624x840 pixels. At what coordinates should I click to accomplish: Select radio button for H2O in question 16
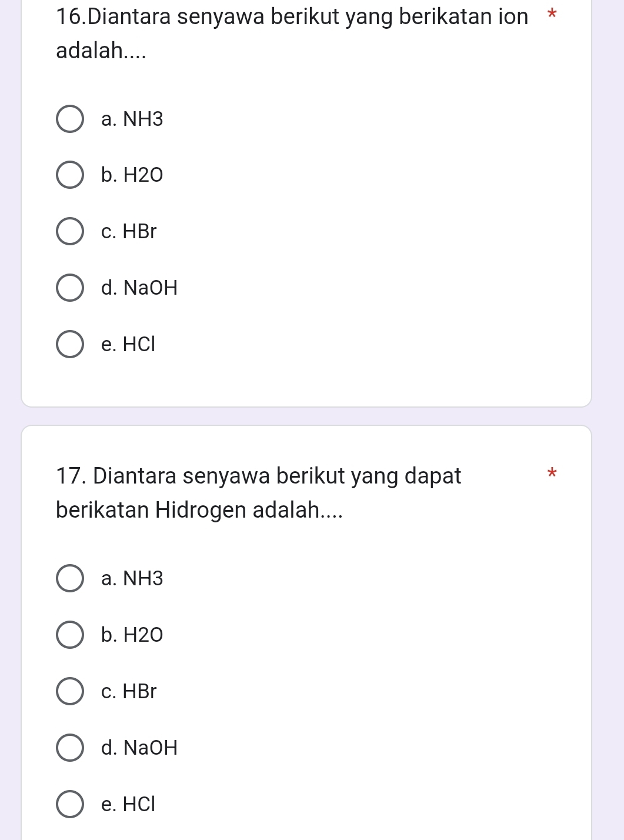click(70, 175)
